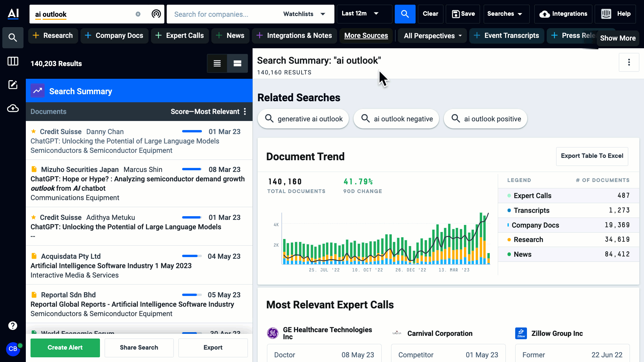Switch to compact list view
The width and height of the screenshot is (644, 362).
(217, 63)
